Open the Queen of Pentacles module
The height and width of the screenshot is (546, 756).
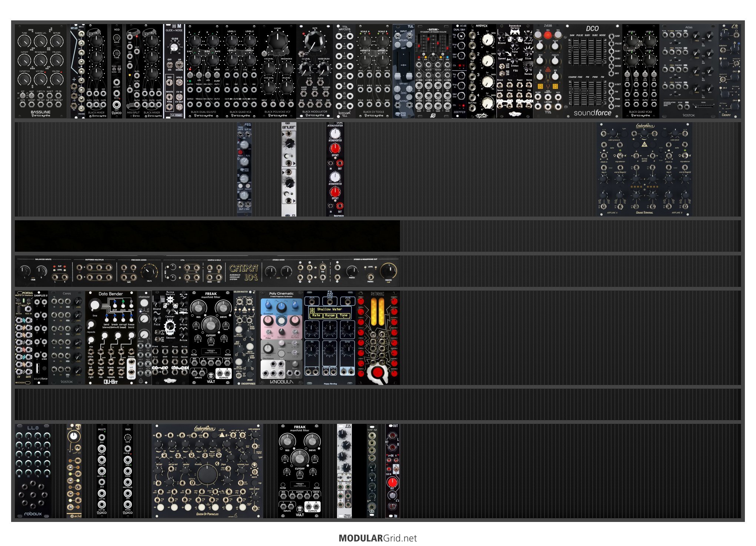[207, 471]
